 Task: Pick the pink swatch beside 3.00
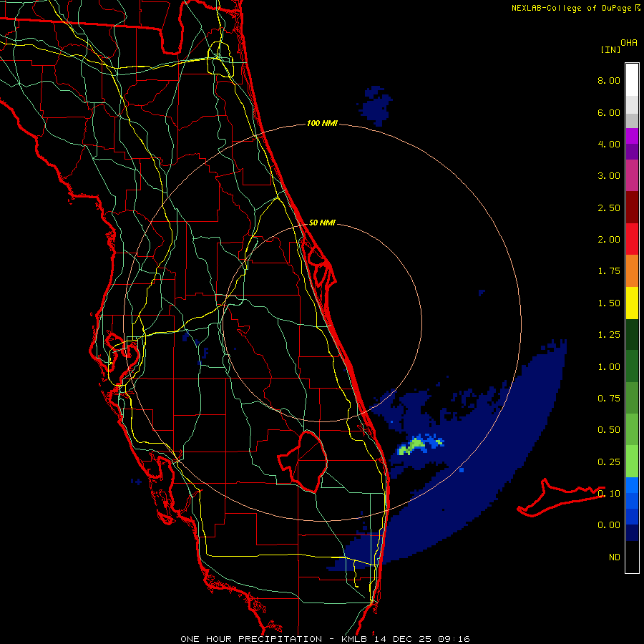[x=632, y=175]
